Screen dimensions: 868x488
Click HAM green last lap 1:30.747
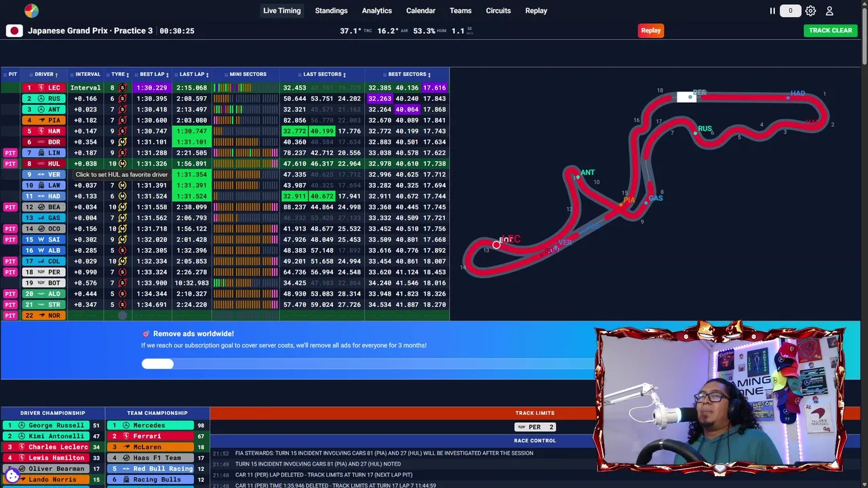[x=192, y=131]
